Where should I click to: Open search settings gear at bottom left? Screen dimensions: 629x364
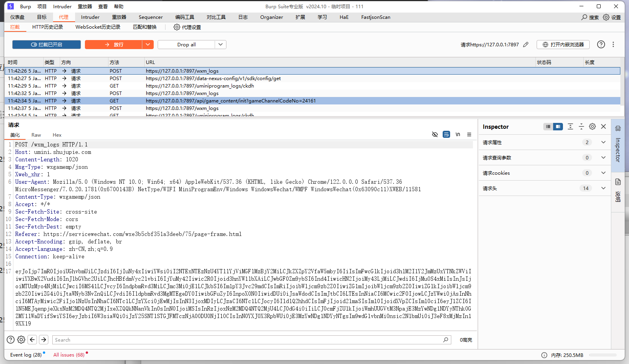pyautogui.click(x=21, y=340)
